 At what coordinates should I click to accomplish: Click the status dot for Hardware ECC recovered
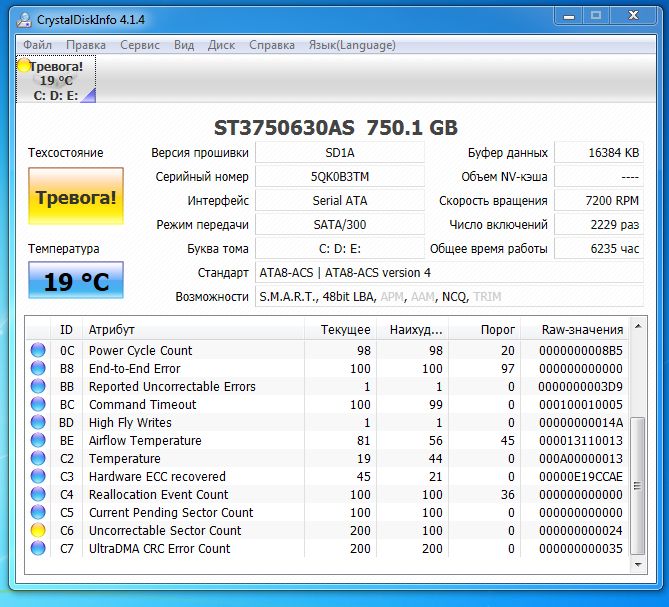tap(38, 476)
